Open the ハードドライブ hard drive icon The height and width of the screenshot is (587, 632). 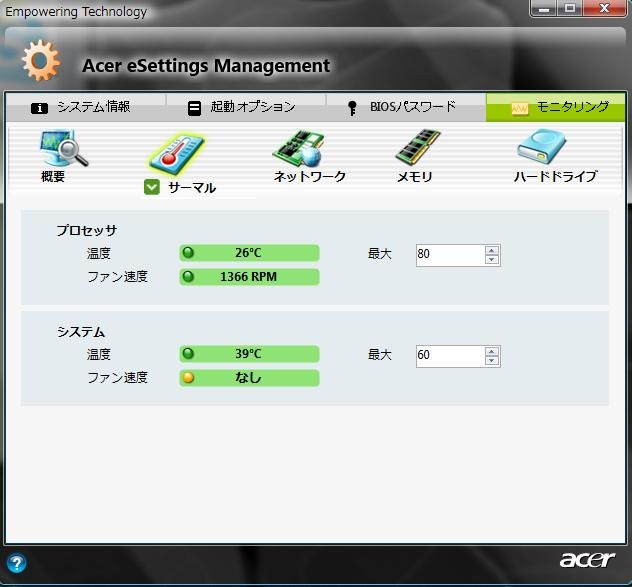point(541,150)
